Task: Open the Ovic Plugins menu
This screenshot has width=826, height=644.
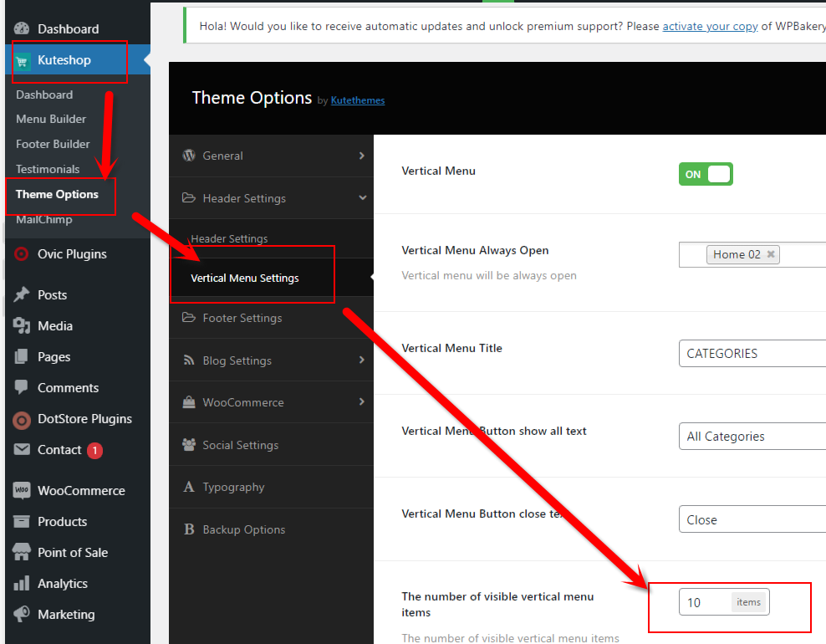Action: coord(78,254)
